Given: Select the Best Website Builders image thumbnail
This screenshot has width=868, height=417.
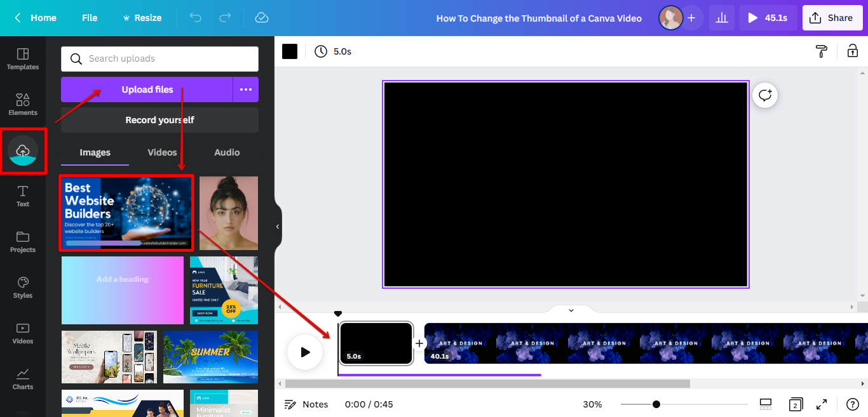Looking at the screenshot, I should [x=126, y=213].
